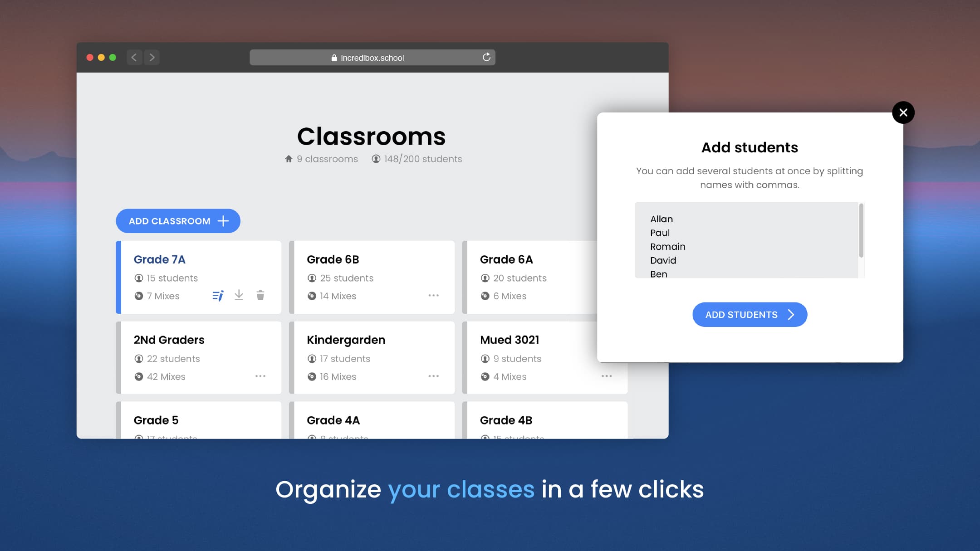This screenshot has width=980, height=551.
Task: Click the home/school icon near classrooms count
Action: tap(288, 159)
